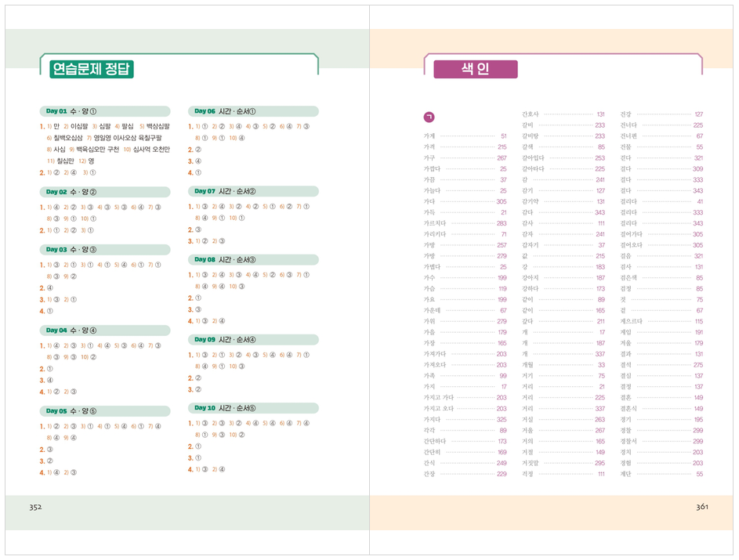
Task: Click the index entry 가리키다
Action: point(465,234)
